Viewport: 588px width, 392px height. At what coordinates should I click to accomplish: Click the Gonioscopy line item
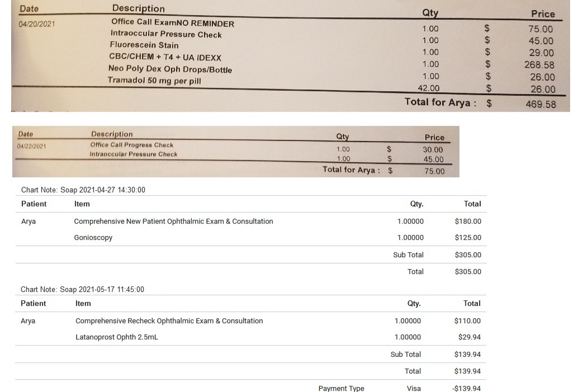point(93,238)
